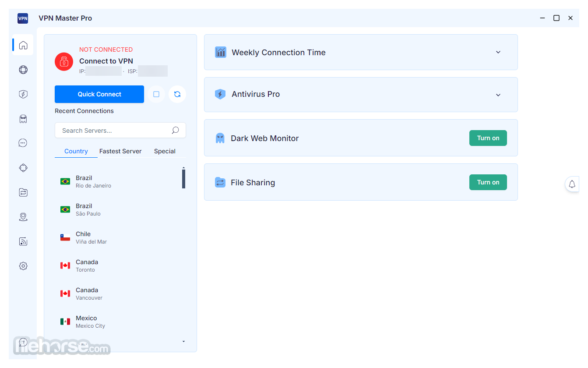
Task: Click the VPN Master Pro window title
Action: 65,18
